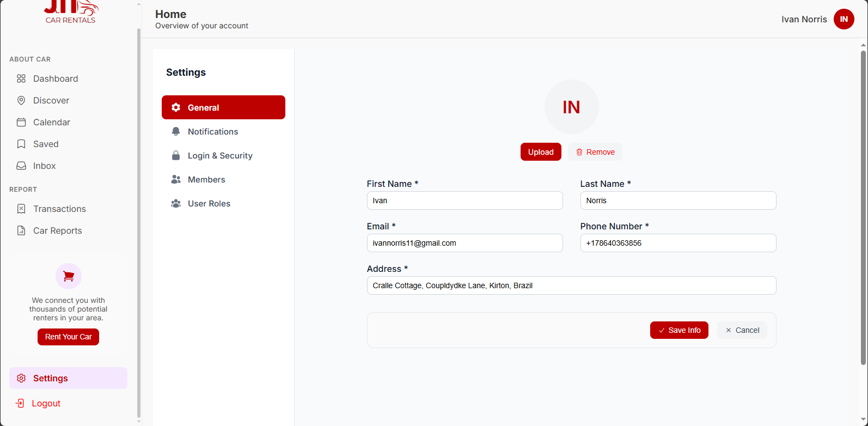Click the Dashboard grid icon
This screenshot has width=868, height=426.
21,78
